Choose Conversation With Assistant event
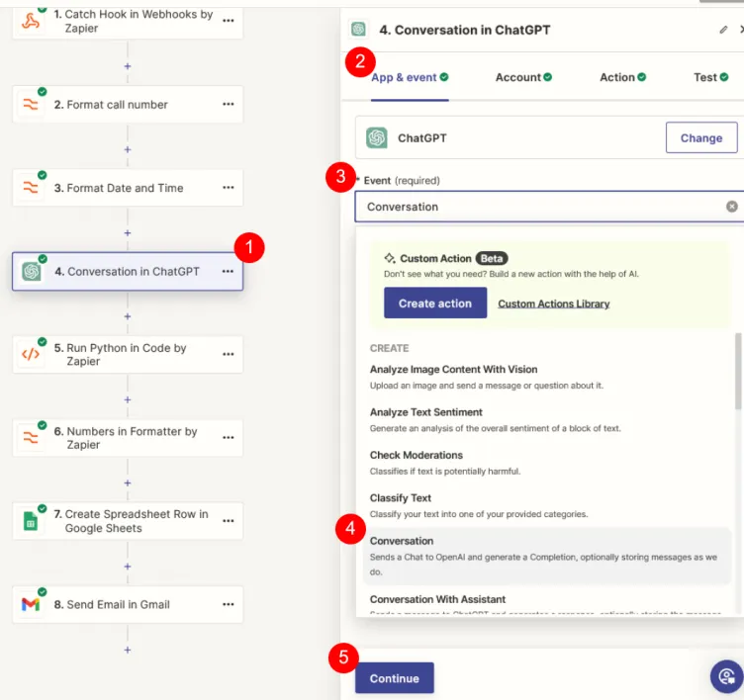Screen dimensions: 744x700 546,602
